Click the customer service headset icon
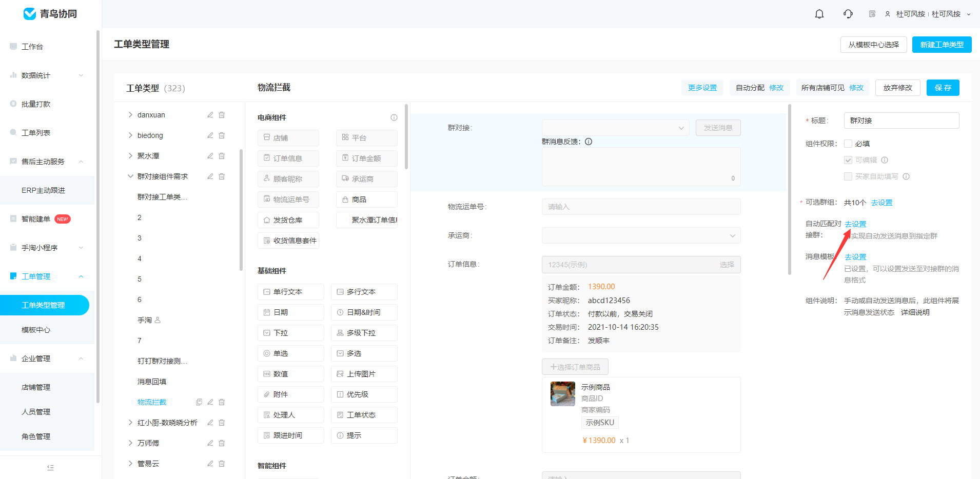The width and height of the screenshot is (980, 479). [x=848, y=14]
